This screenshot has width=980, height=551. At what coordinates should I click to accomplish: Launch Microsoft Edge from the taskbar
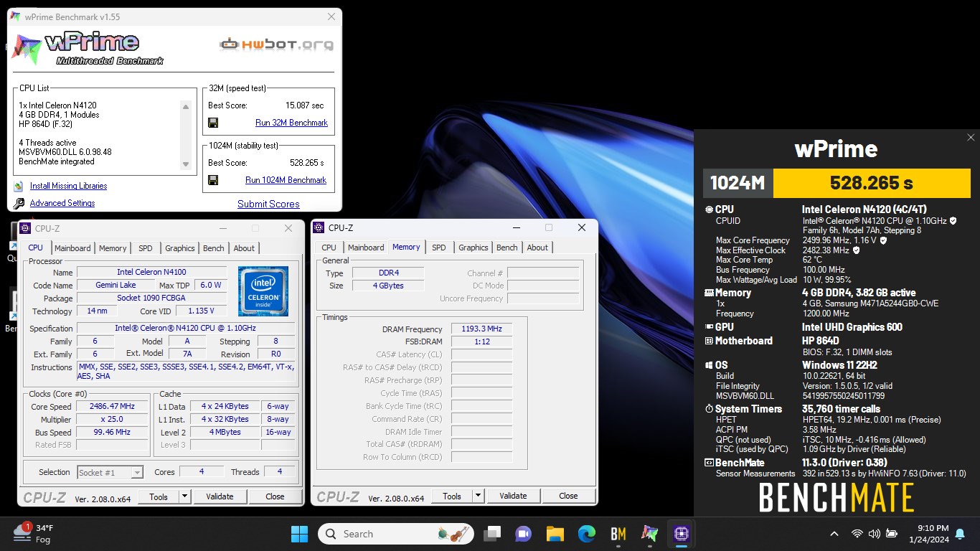(x=587, y=534)
